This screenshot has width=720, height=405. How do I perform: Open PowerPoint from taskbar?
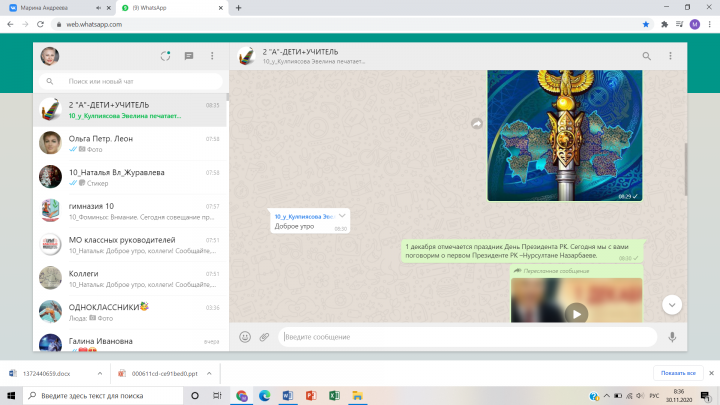(x=311, y=395)
